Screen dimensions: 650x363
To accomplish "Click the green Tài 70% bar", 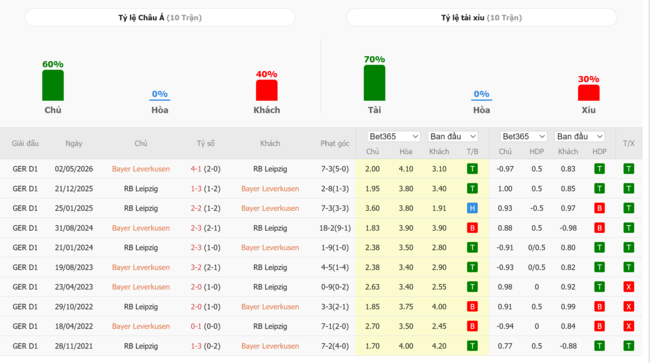I will (374, 83).
